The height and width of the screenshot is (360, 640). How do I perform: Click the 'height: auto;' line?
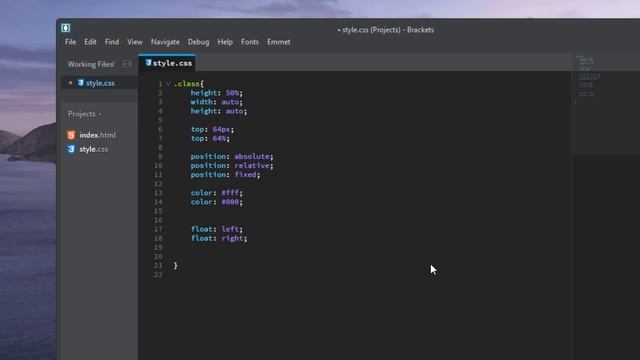[x=219, y=111]
